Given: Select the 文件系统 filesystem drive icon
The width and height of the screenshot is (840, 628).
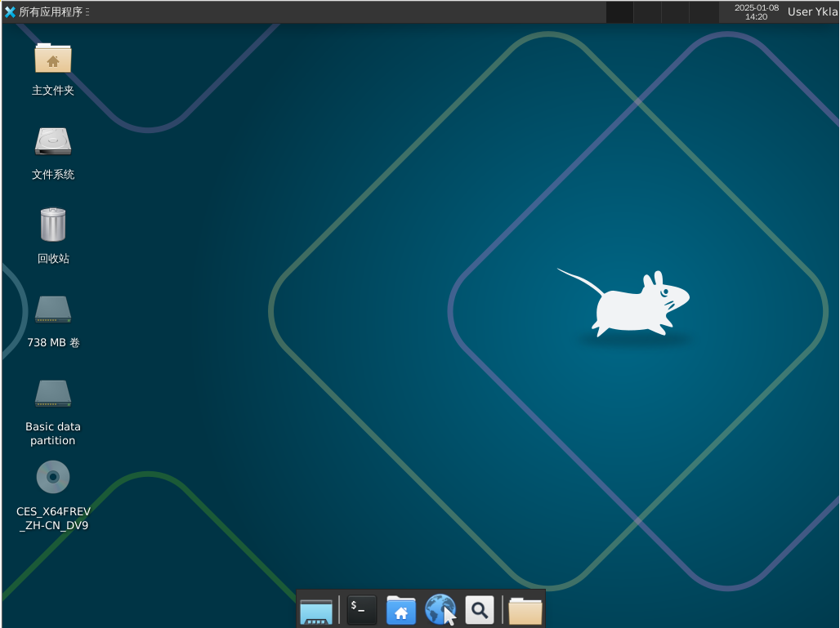Looking at the screenshot, I should click(x=53, y=141).
